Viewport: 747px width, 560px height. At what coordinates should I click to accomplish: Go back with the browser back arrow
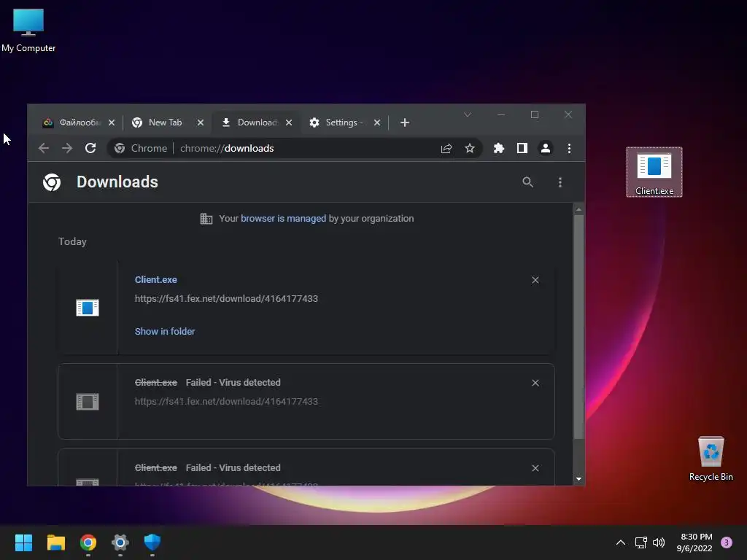click(x=43, y=148)
